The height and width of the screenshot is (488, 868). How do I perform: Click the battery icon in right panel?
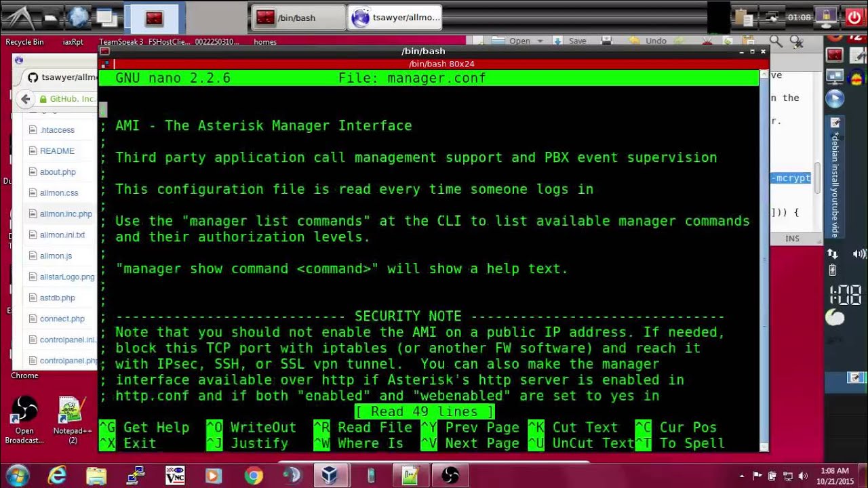point(832,270)
